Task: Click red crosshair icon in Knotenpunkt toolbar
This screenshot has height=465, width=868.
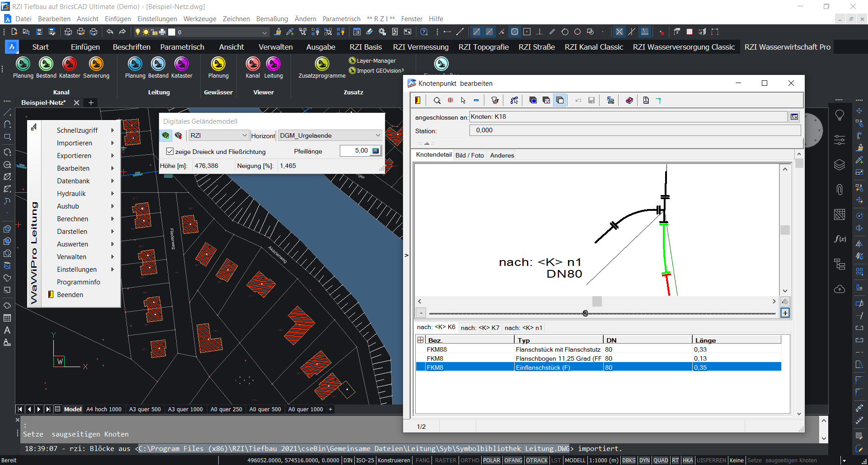Action: 450,100
